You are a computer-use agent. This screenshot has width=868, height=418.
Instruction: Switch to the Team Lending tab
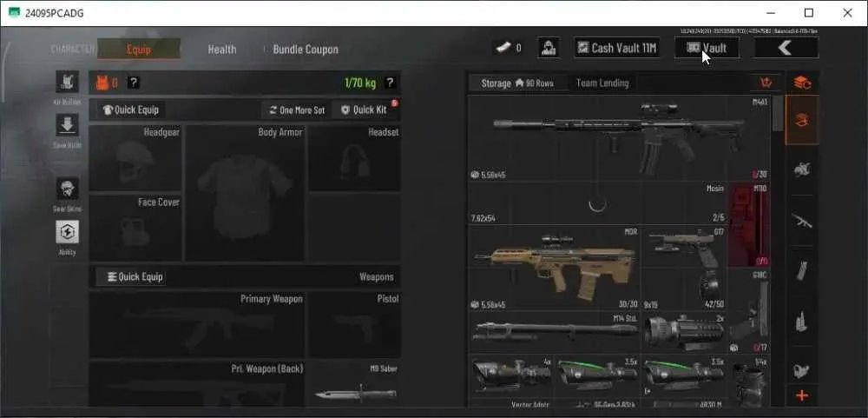(602, 83)
